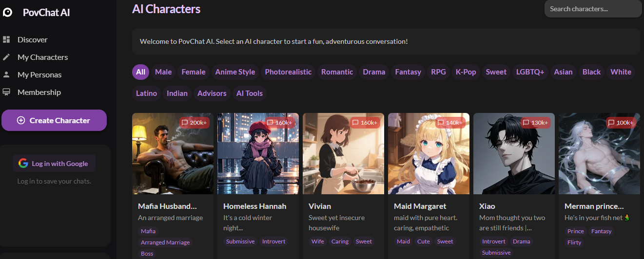Screen dimensions: 644x259
Task: Go to My Personas
Action: 39,74
